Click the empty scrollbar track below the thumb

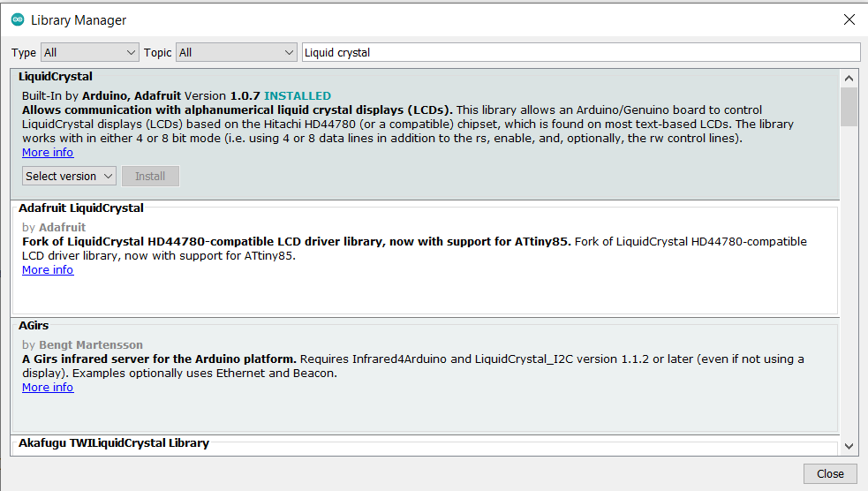click(x=849, y=283)
